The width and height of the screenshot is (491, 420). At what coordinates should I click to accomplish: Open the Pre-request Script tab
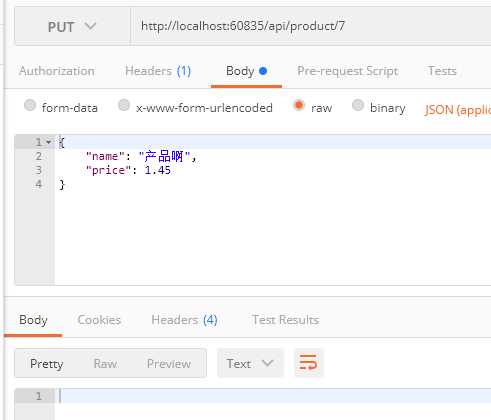coord(347,71)
